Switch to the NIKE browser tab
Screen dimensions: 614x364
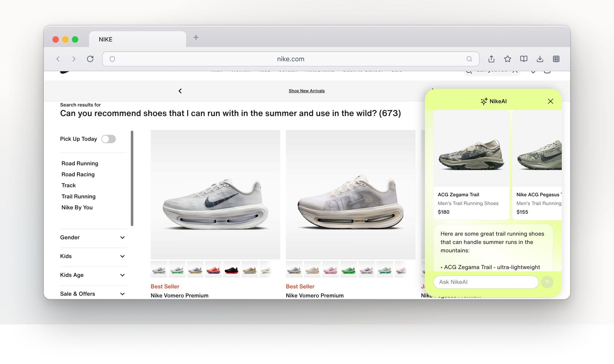pyautogui.click(x=138, y=39)
